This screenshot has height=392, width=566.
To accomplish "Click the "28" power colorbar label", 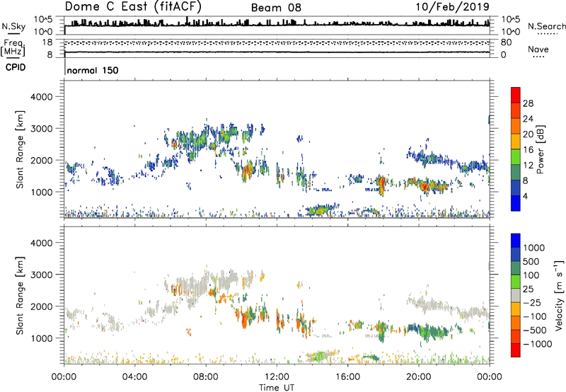I will [x=528, y=103].
